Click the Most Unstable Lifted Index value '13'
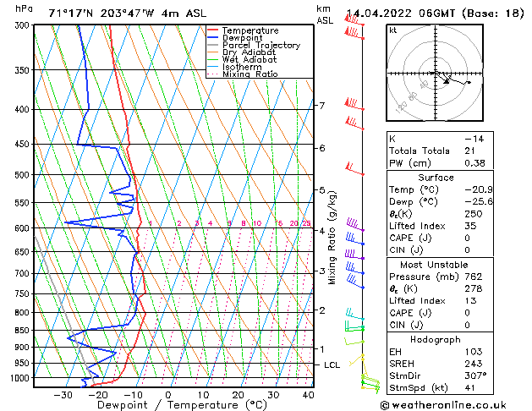Viewport: 532px width, 411px height. point(470,301)
